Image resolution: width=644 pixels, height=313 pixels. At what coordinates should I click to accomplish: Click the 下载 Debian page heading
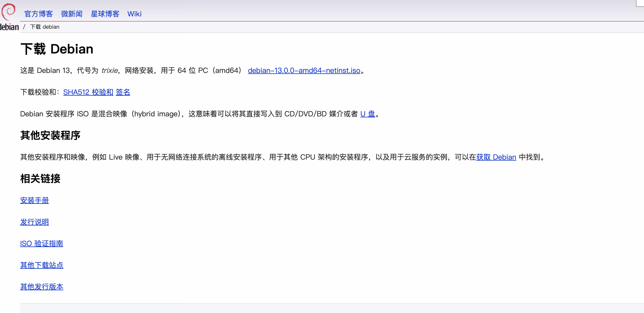pos(57,49)
